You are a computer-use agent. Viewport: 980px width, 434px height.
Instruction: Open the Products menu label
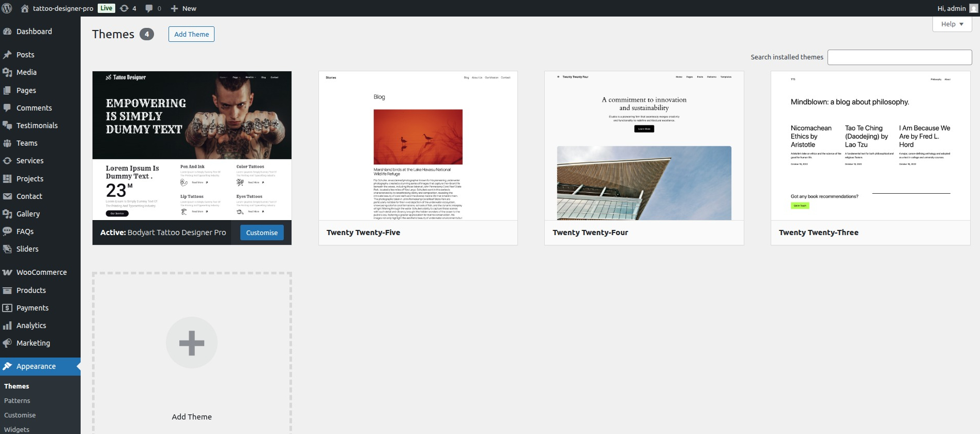coord(31,290)
